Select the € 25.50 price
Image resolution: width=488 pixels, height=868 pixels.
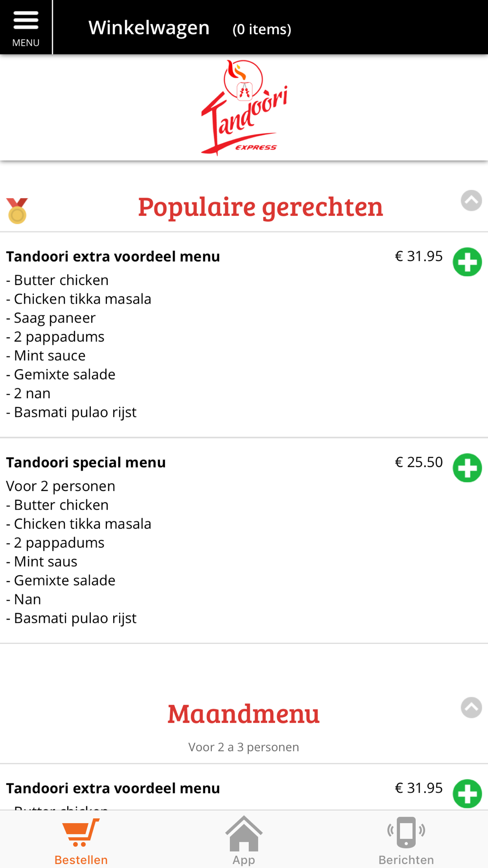coord(419,462)
